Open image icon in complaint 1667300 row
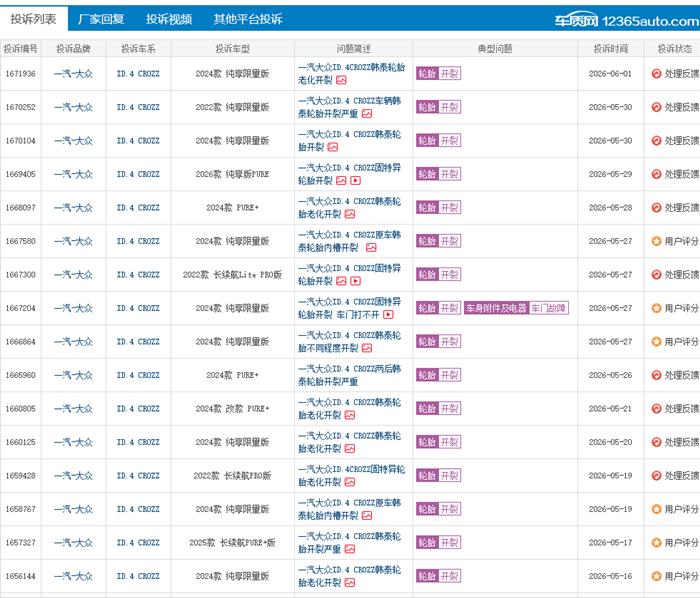 tap(341, 281)
